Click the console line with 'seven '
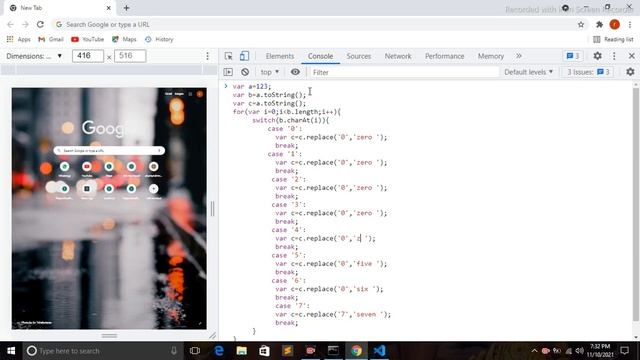The image size is (640, 360). tap(333, 314)
